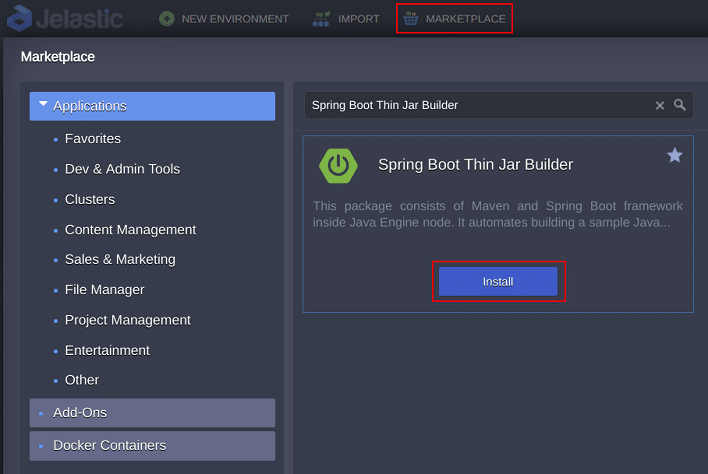Screen dimensions: 708x474
Task: Select Project Management category
Action: pos(128,320)
